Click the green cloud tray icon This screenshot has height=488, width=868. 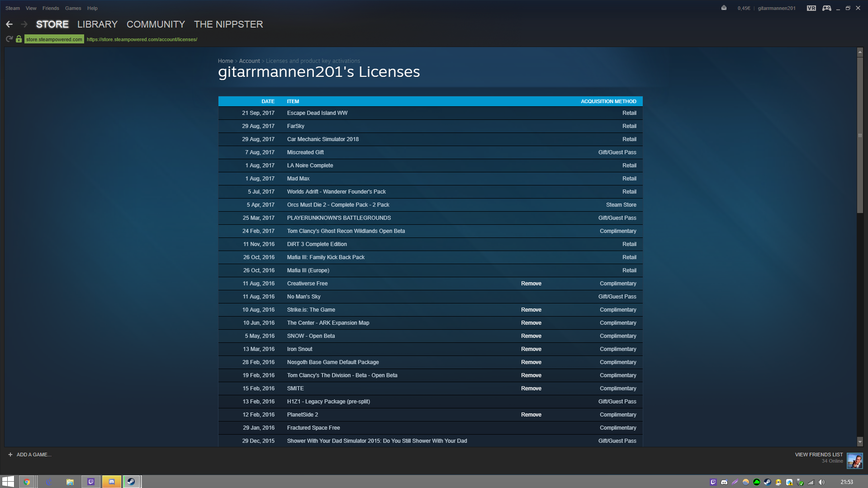coord(757,482)
